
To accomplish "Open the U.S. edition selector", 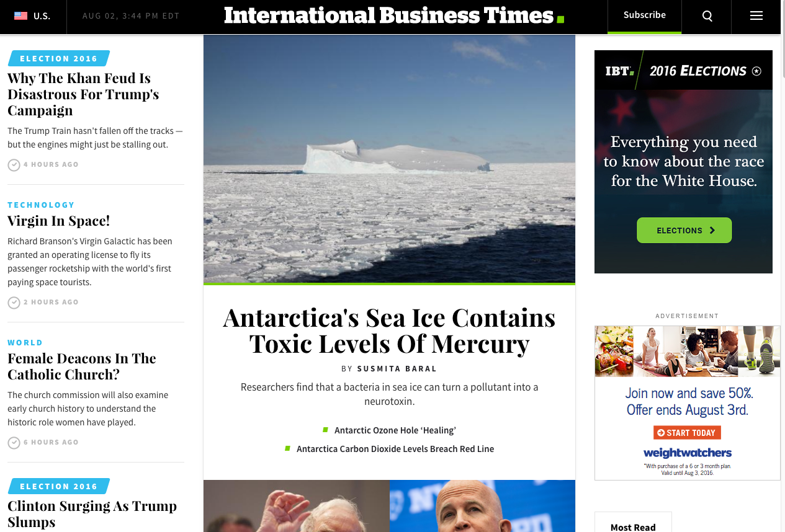I will [33, 16].
